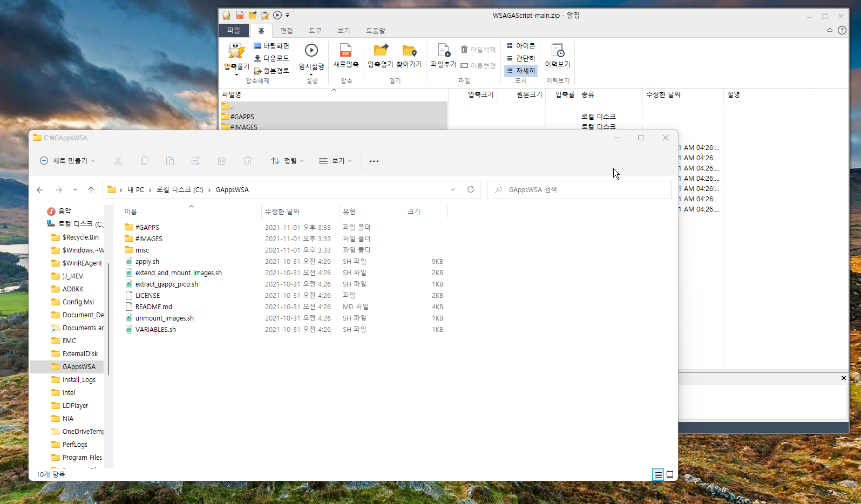Open the 홈 ribbon tab in ALZip

[x=261, y=31]
